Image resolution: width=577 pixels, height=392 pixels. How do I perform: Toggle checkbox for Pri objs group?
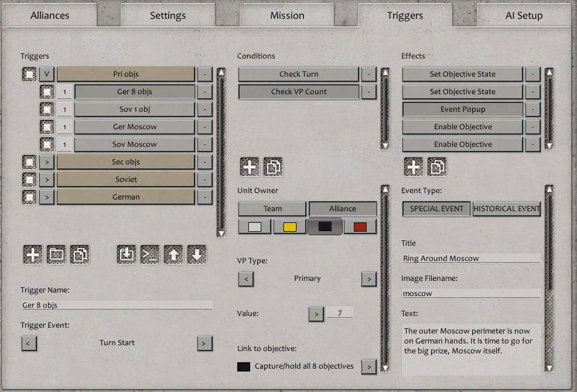[x=29, y=74]
